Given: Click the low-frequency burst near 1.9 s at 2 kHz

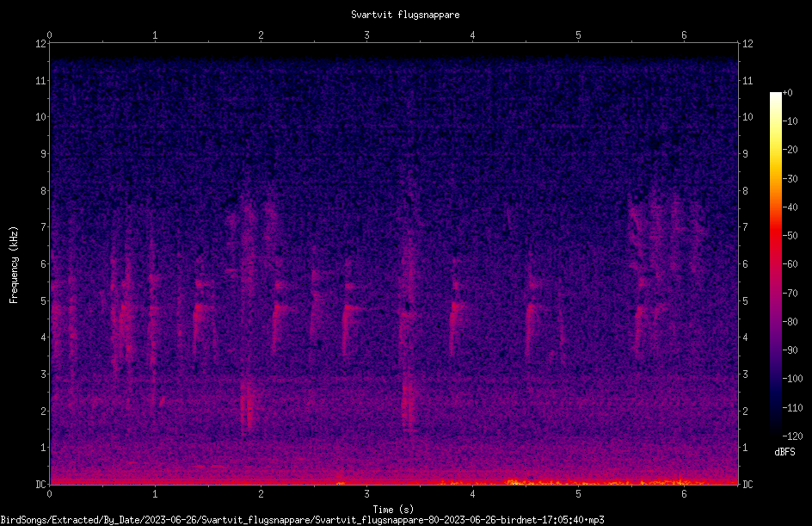Looking at the screenshot, I should coord(248,407).
